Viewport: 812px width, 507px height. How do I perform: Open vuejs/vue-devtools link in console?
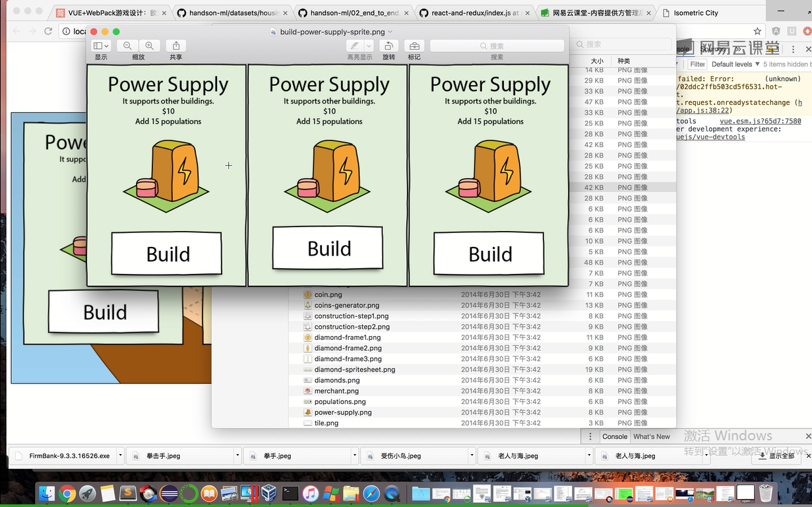pyautogui.click(x=710, y=137)
